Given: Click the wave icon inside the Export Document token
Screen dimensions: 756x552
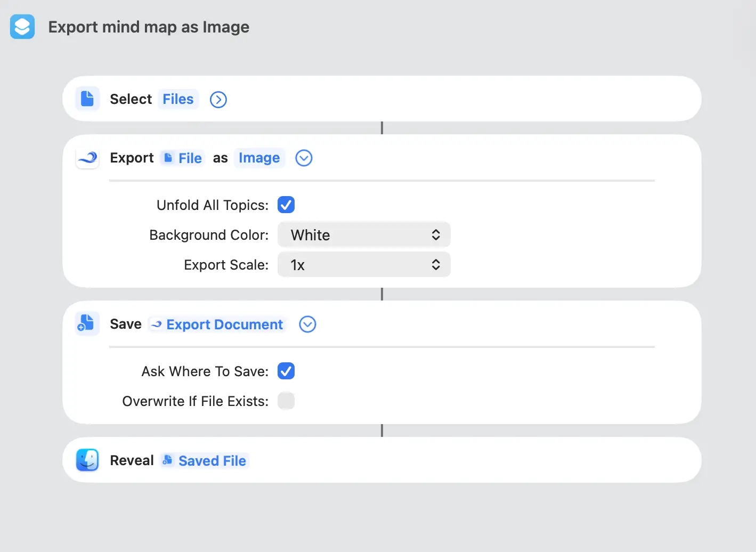Looking at the screenshot, I should (x=156, y=324).
